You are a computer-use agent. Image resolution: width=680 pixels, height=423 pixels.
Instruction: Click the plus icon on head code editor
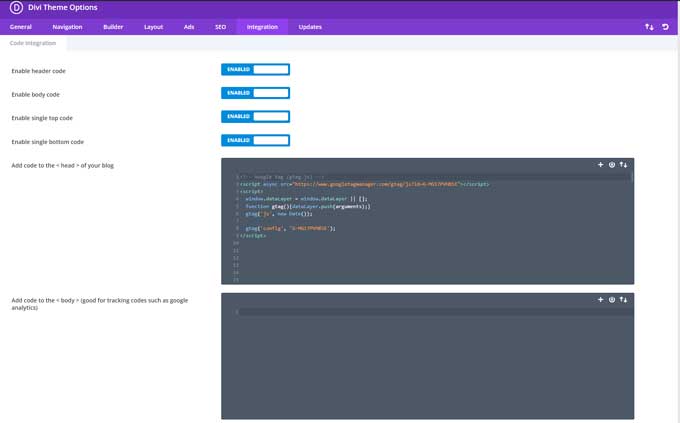tap(600, 165)
